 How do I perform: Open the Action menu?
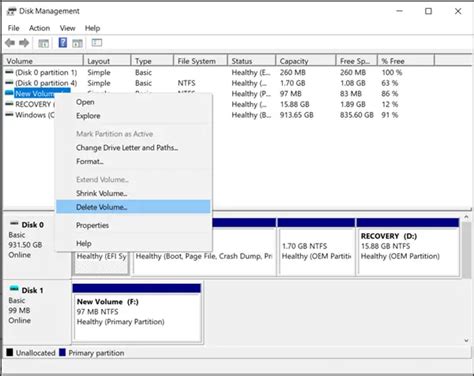pyautogui.click(x=39, y=28)
